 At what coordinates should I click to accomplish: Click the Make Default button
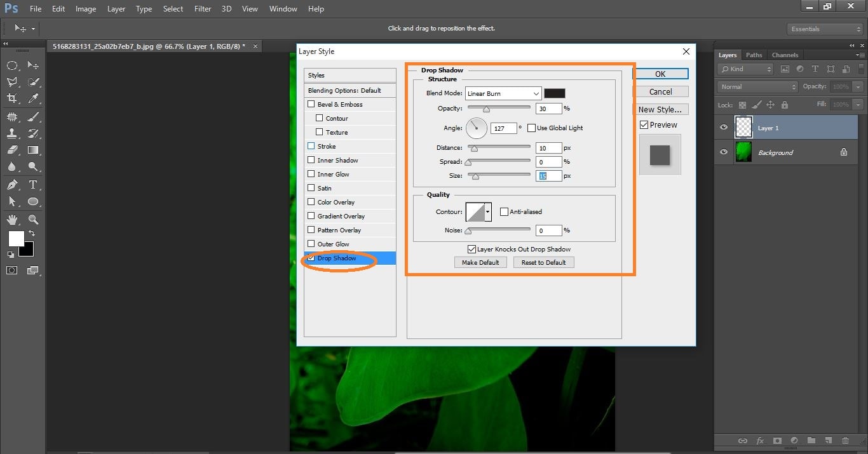480,262
